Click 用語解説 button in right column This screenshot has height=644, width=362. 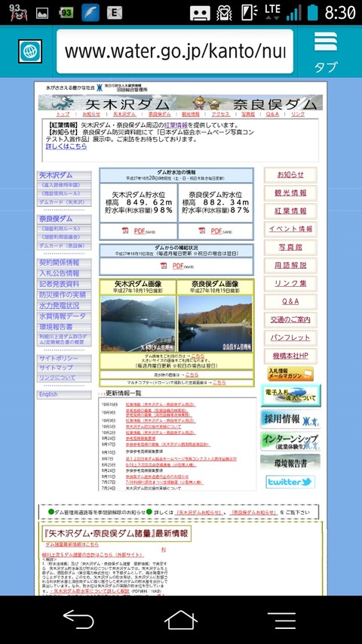pyautogui.click(x=290, y=265)
